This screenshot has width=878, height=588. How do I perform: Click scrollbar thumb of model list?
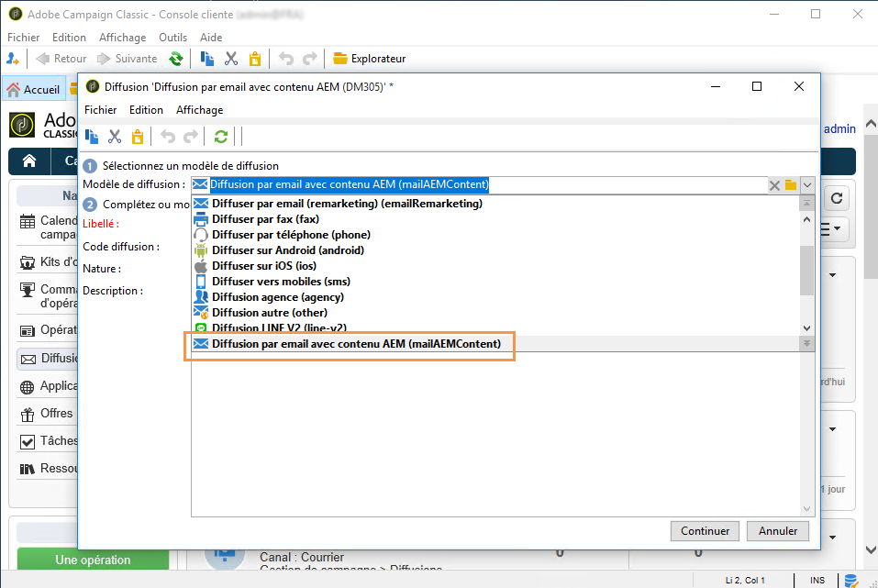[806, 271]
